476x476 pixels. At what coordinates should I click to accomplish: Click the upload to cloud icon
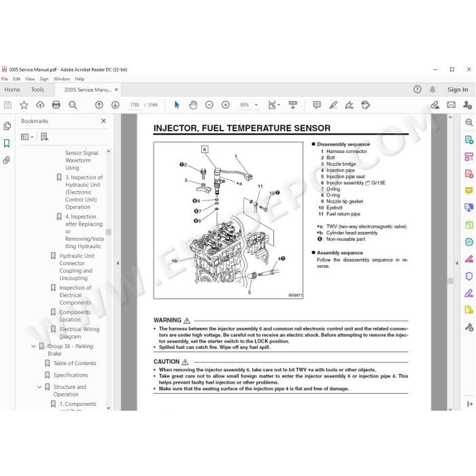coord(40,105)
